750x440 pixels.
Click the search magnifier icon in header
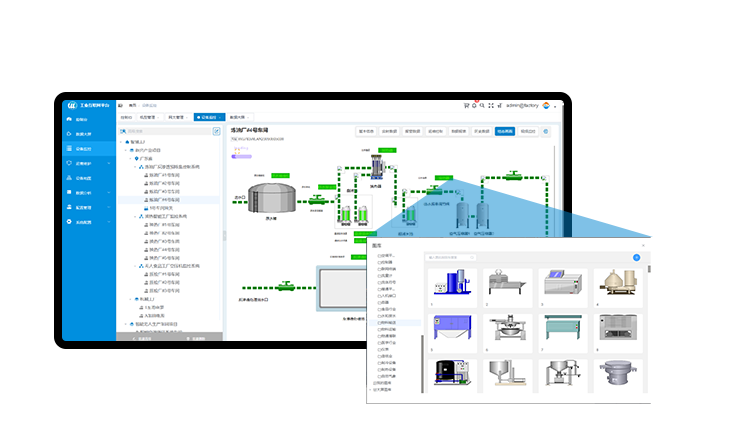[482, 105]
